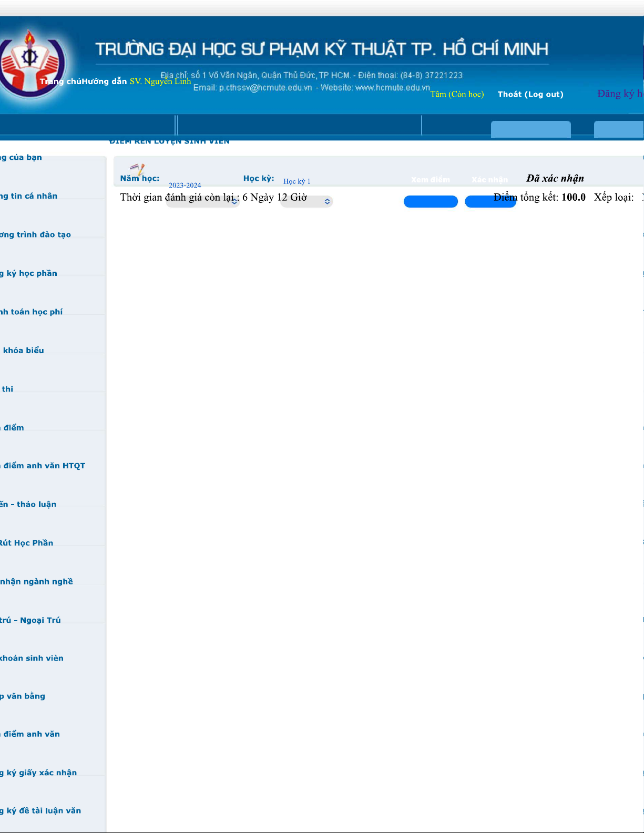Select đăng ký đề tài luận văn item
This screenshot has height=833, width=644.
point(40,811)
